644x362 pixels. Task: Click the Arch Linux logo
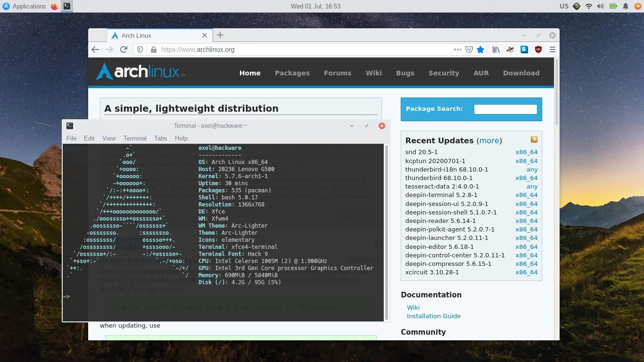pyautogui.click(x=140, y=72)
